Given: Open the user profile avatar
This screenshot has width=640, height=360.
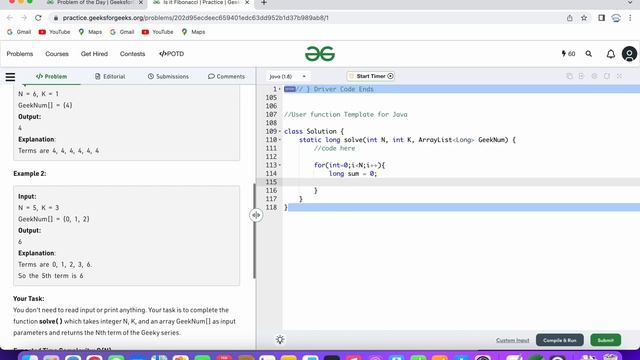Looking at the screenshot, I should (629, 54).
